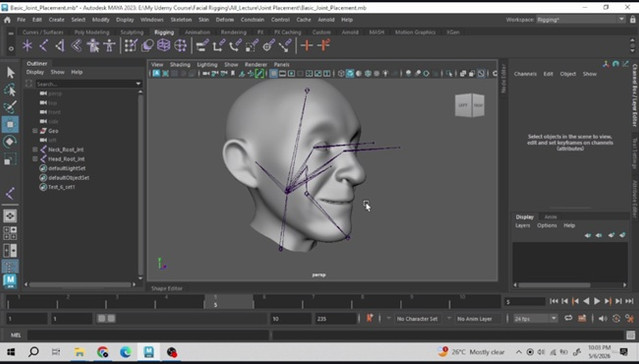
Task: Open the 24 fps frame rate dropdown
Action: tap(535, 318)
